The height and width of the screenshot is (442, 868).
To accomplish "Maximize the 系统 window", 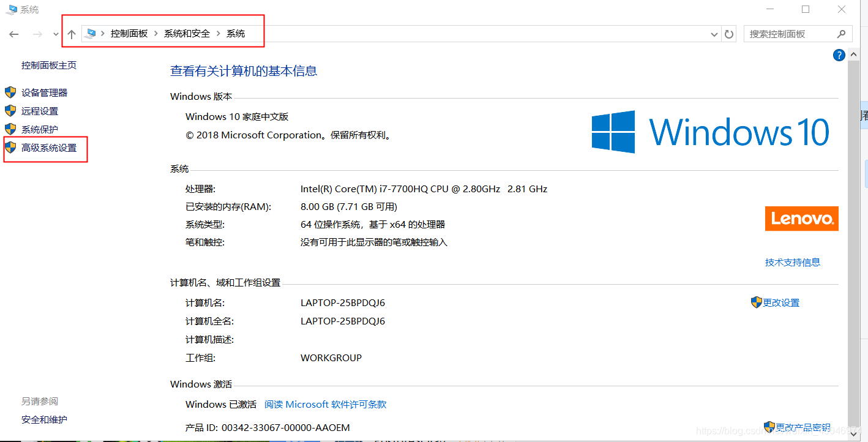I will [806, 9].
